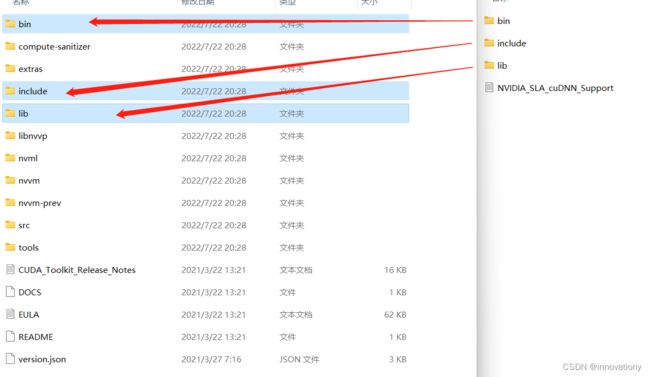The image size is (650, 377).
Task: Click the src folder icon
Action: (10, 225)
